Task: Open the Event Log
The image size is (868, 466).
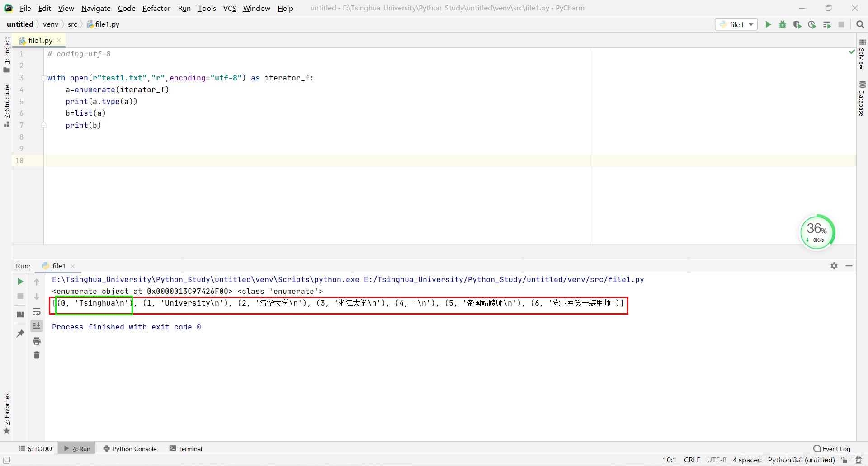Action: point(832,449)
